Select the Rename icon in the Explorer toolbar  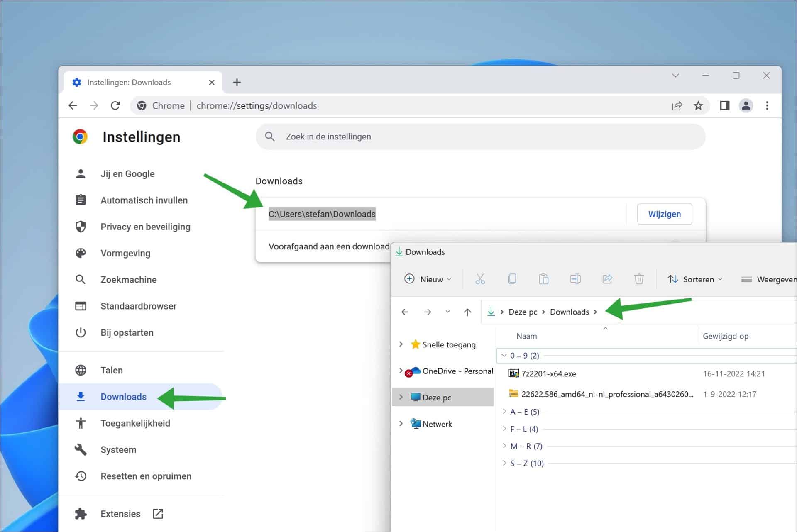575,279
